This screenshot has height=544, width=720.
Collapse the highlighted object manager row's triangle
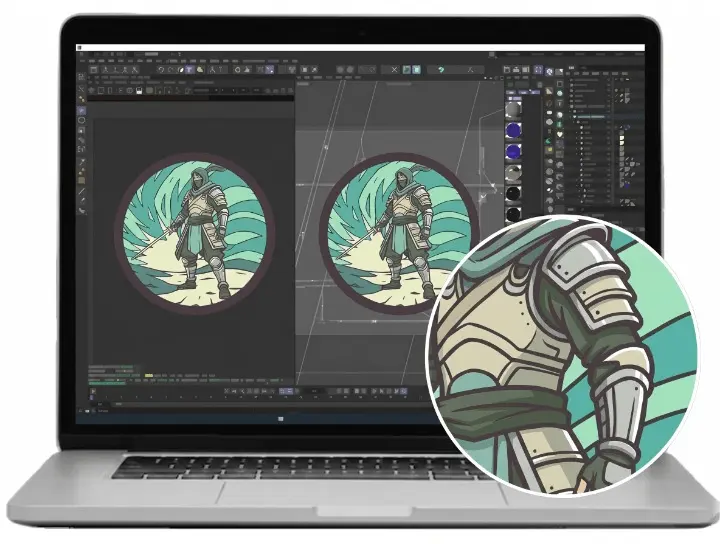point(574,117)
